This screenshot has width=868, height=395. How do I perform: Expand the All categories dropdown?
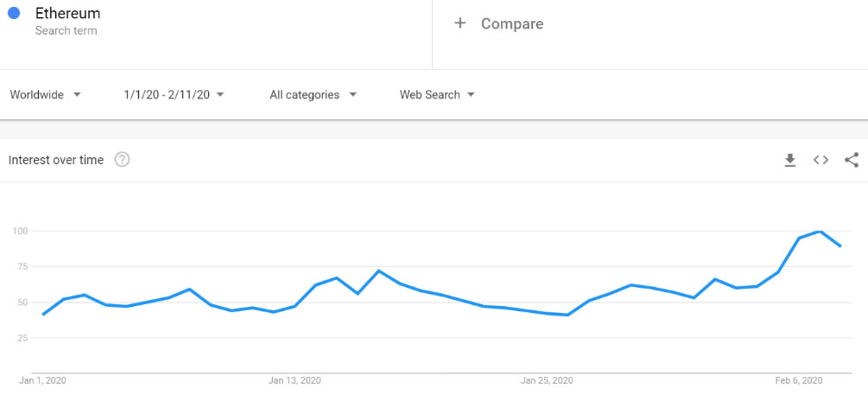tap(314, 95)
